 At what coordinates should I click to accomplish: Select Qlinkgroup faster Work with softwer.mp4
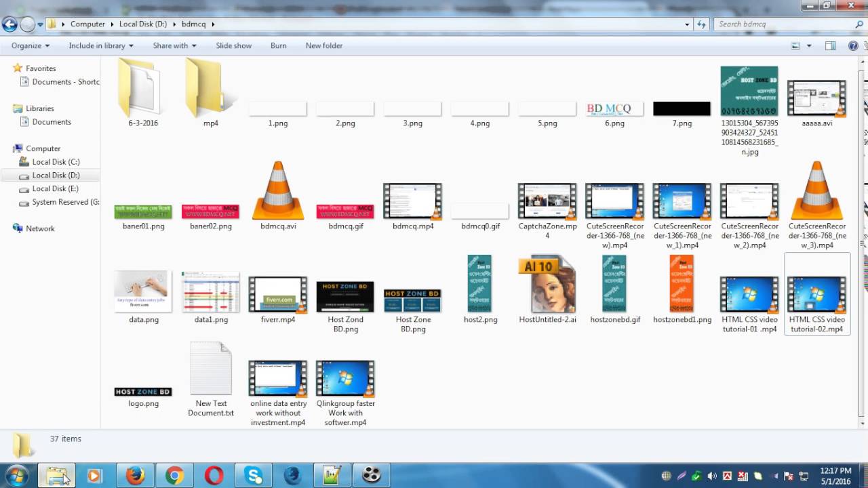346,393
